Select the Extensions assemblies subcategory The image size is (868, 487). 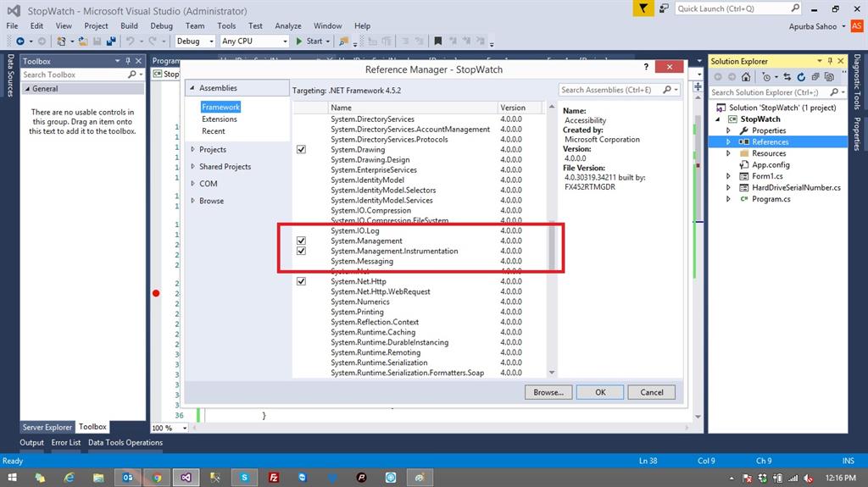(x=220, y=119)
